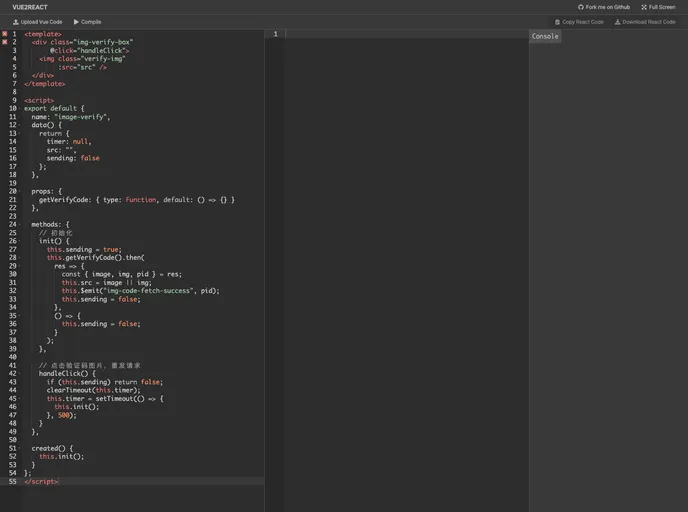688x512 pixels.
Task: Click the Upload Vue Code icon
Action: pyautogui.click(x=16, y=22)
